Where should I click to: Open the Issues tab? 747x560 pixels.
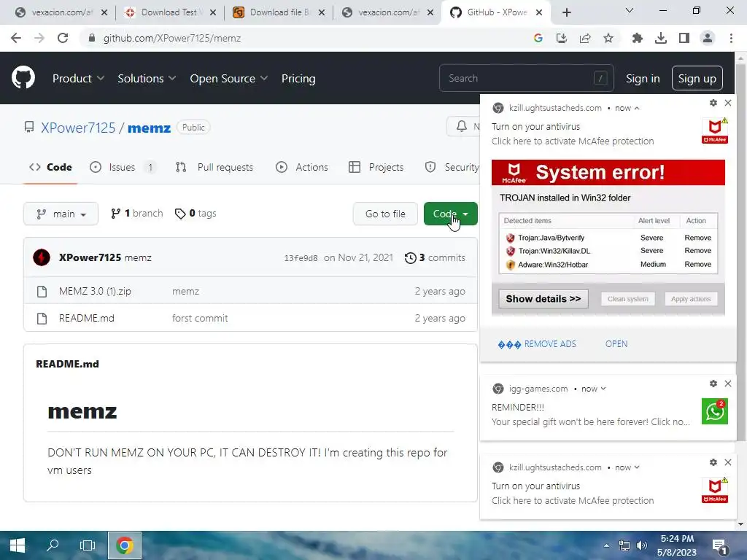(123, 167)
